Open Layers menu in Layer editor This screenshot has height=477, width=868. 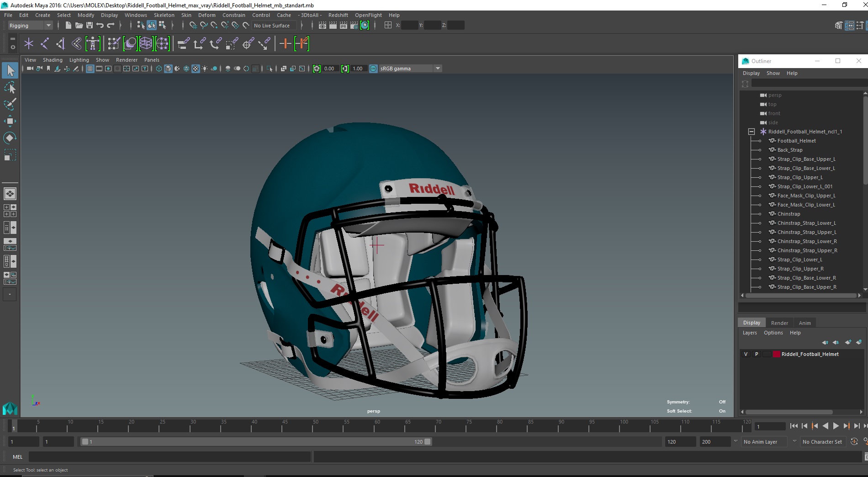(x=749, y=333)
